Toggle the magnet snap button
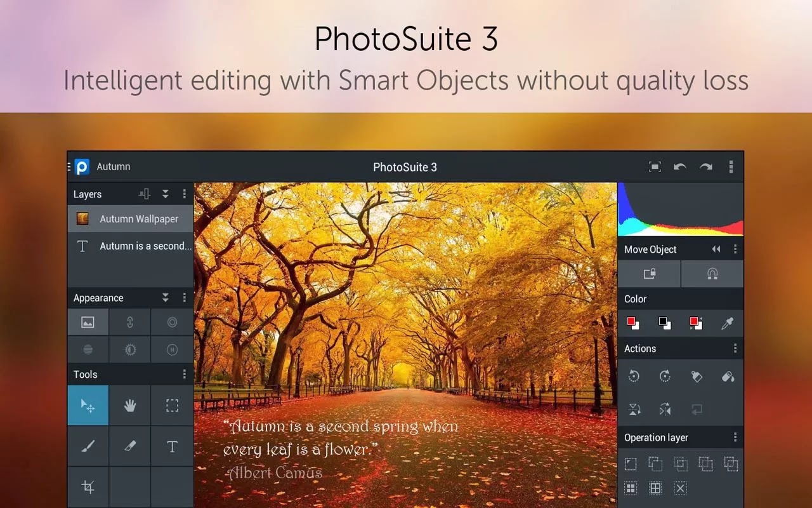Viewport: 812px width, 508px height. tap(712, 274)
